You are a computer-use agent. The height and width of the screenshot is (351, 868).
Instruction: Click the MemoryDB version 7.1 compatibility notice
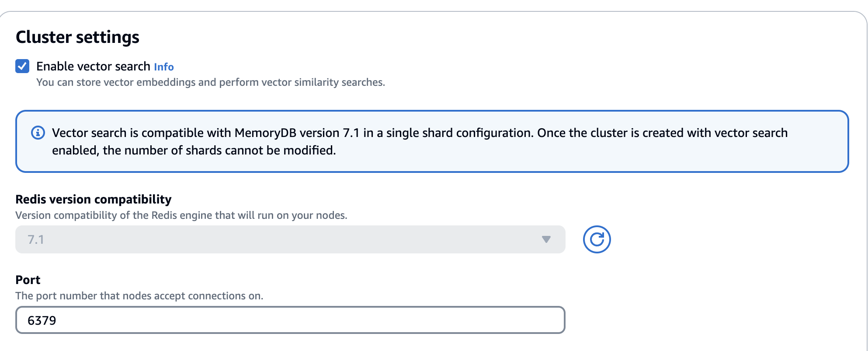tap(420, 133)
